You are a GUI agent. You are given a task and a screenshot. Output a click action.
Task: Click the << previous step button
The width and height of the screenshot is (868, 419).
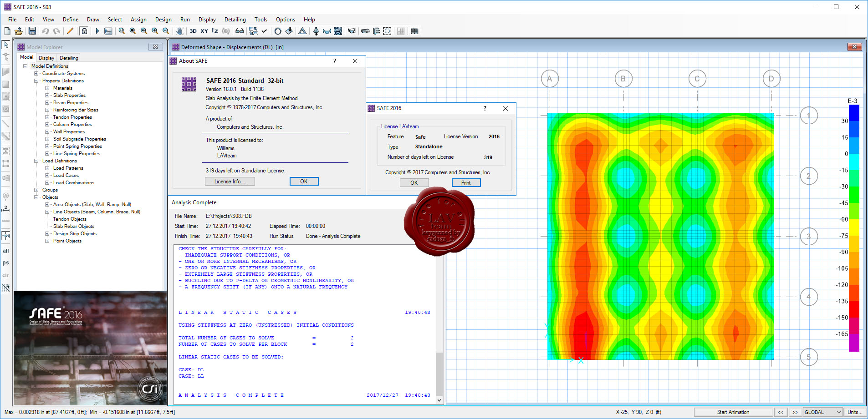click(x=781, y=412)
